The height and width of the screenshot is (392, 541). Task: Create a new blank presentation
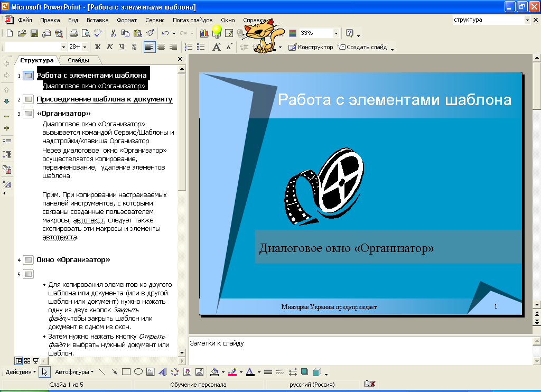10,33
